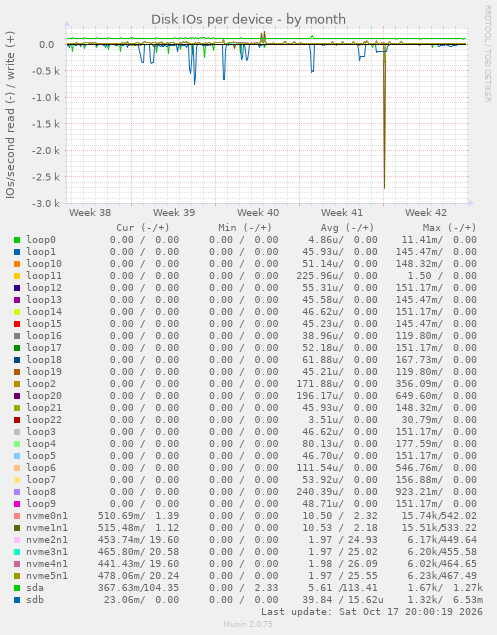Click the 'loop21' legend label
The image size is (497, 635).
[44, 408]
